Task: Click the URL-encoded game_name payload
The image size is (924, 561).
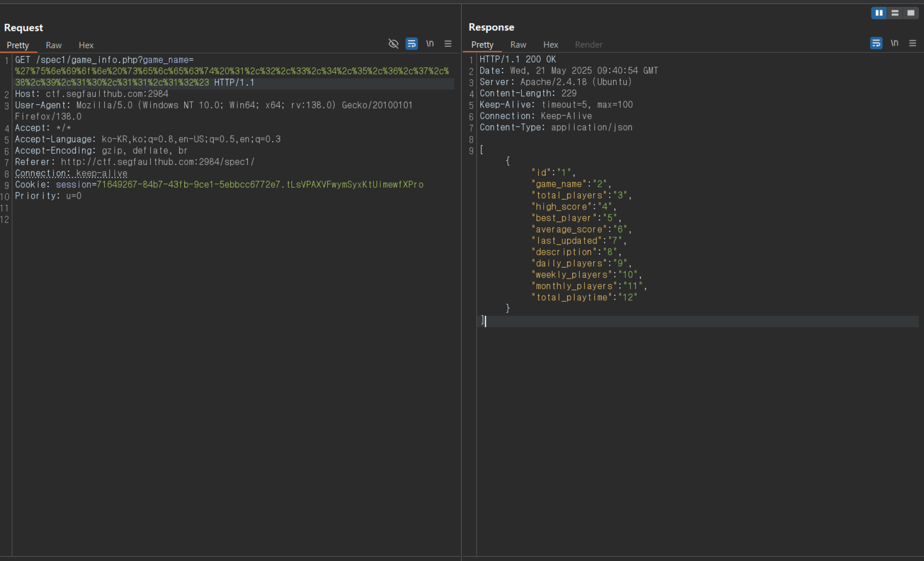Action: (232, 77)
